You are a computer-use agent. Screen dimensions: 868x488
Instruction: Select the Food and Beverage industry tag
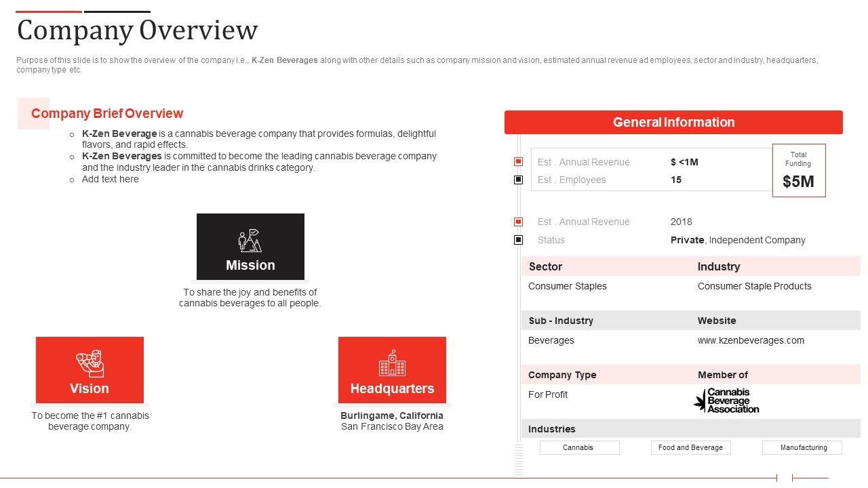[690, 447]
